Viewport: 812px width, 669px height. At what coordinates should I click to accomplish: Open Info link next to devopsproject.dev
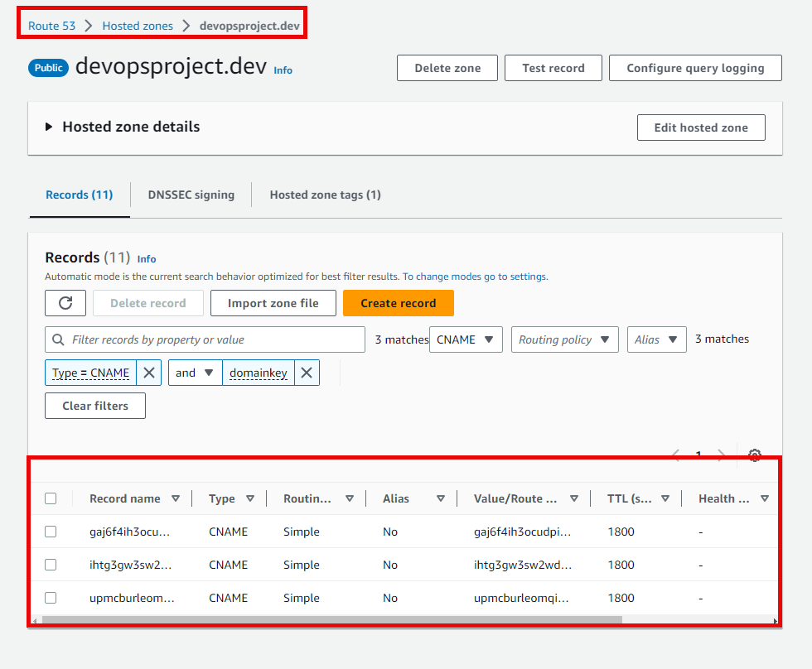(x=283, y=70)
